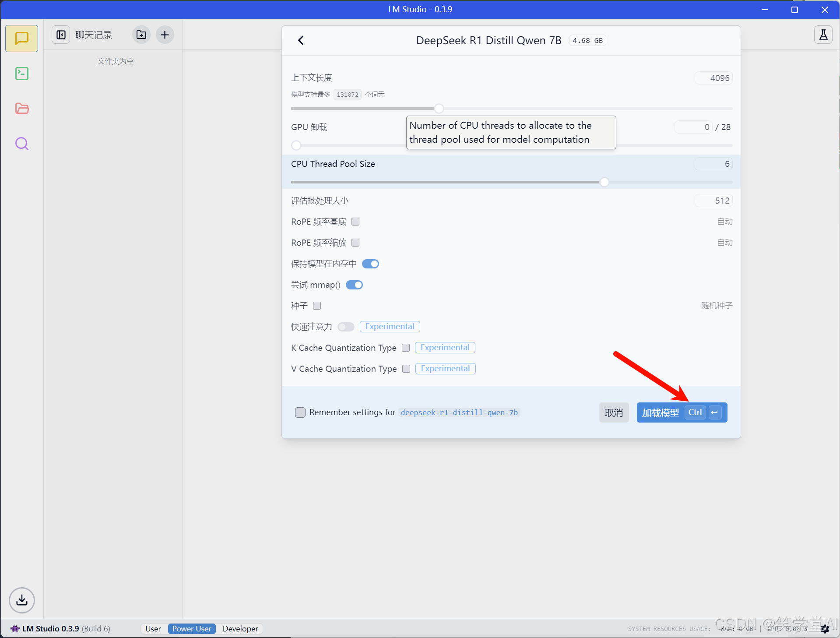Edit the GPU offload layers value
840x638 pixels.
(693, 127)
